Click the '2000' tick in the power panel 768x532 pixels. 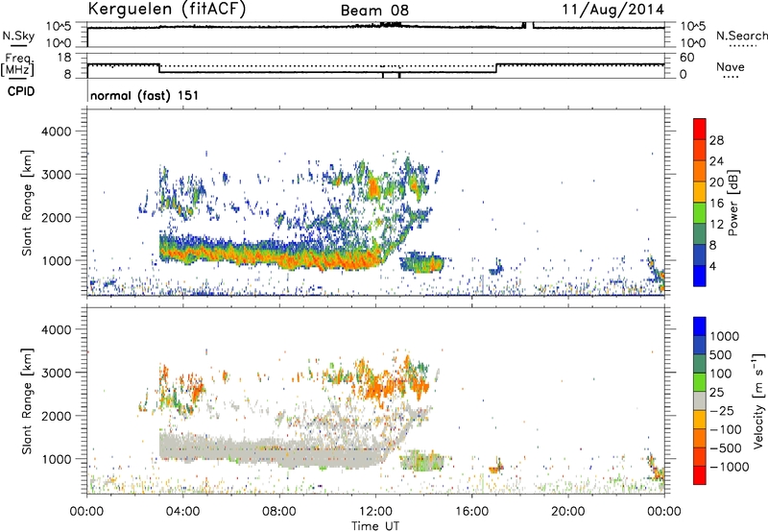(56, 217)
